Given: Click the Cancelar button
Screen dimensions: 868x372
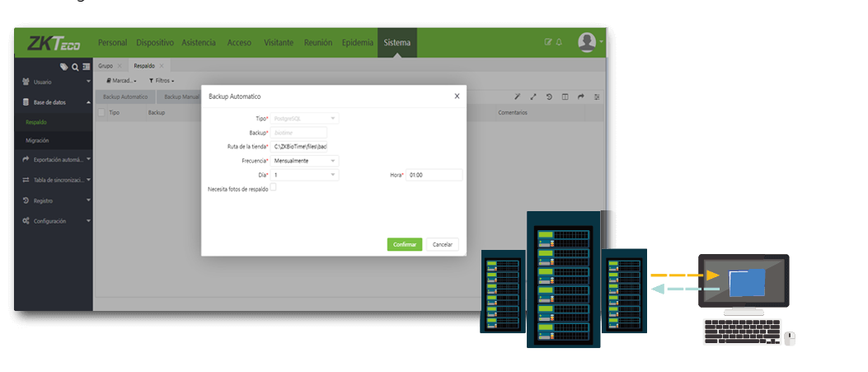Looking at the screenshot, I should (443, 244).
